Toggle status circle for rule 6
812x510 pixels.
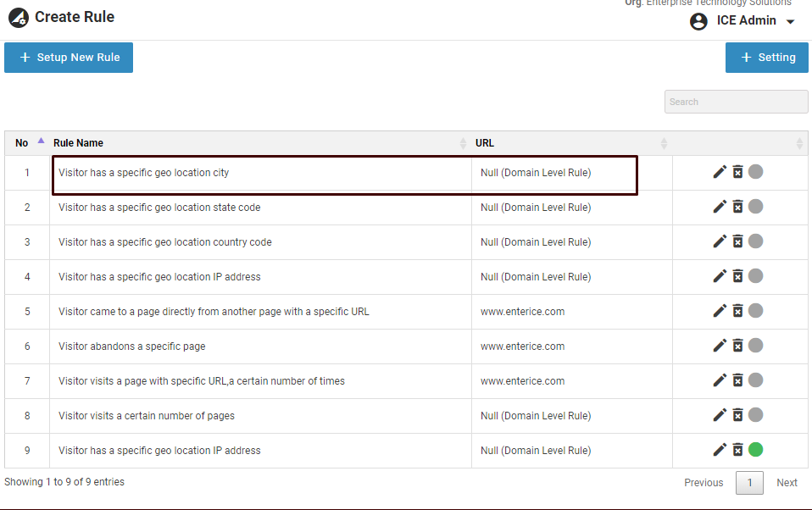pyautogui.click(x=755, y=346)
